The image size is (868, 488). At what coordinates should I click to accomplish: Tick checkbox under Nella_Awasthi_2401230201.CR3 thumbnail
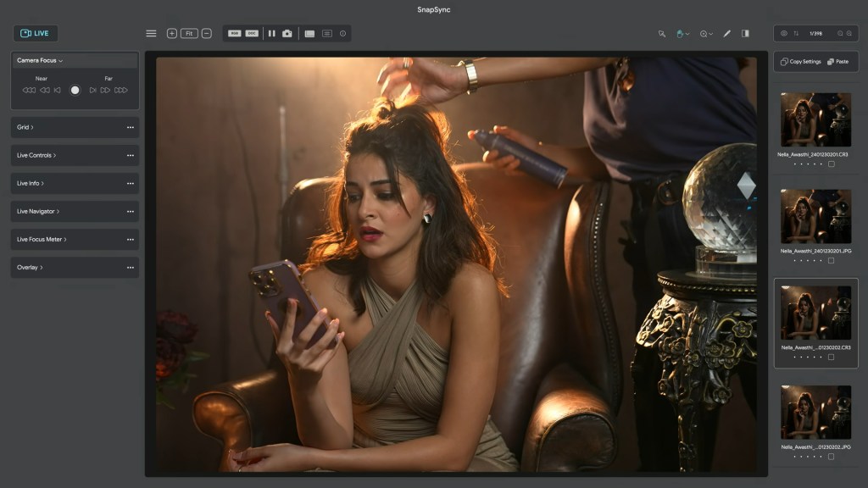point(831,164)
